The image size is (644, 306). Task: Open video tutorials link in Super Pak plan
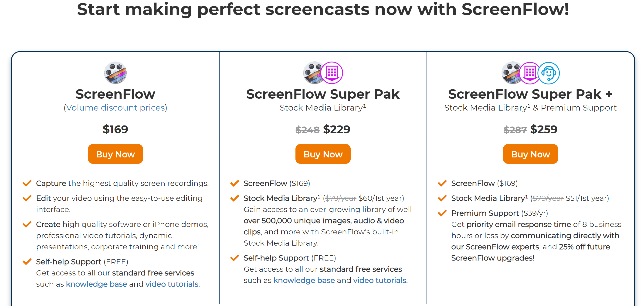(x=380, y=280)
